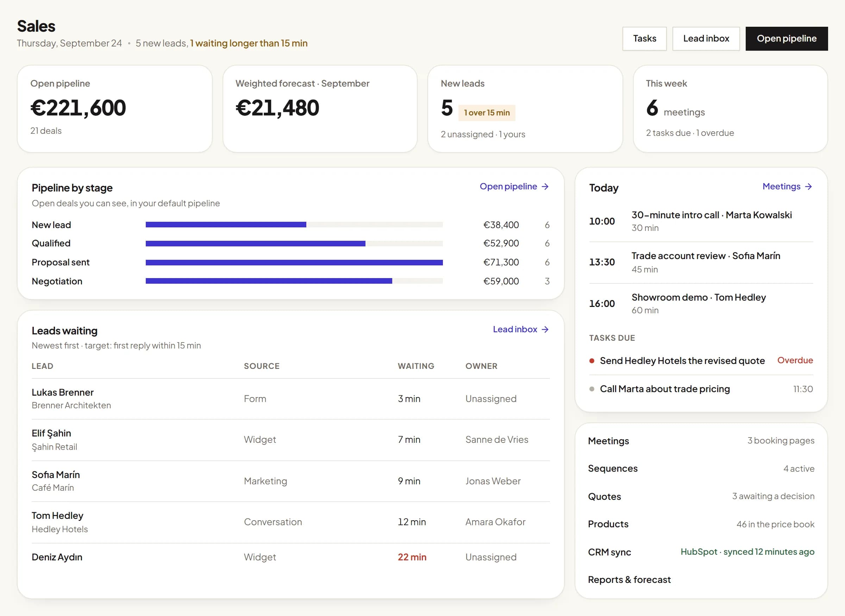
Task: Open the Tasks button in header
Action: click(644, 38)
